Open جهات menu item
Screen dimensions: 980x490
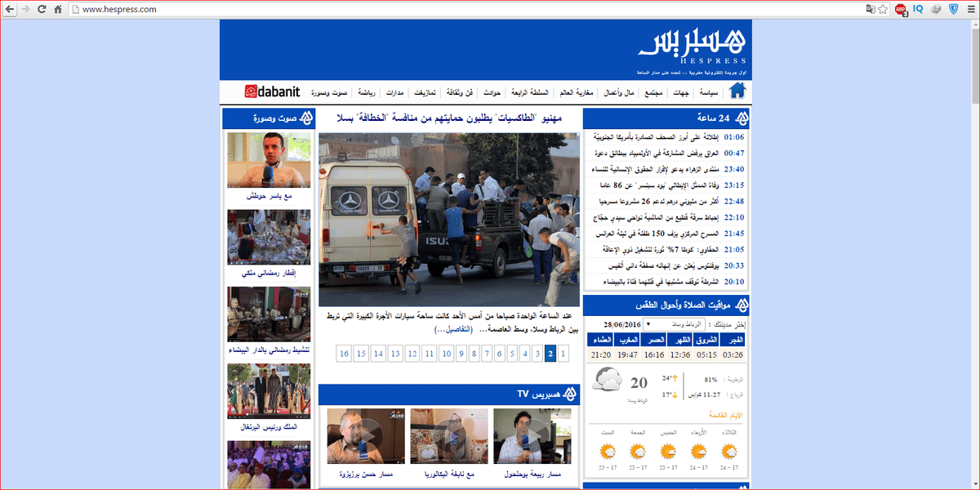(x=679, y=92)
